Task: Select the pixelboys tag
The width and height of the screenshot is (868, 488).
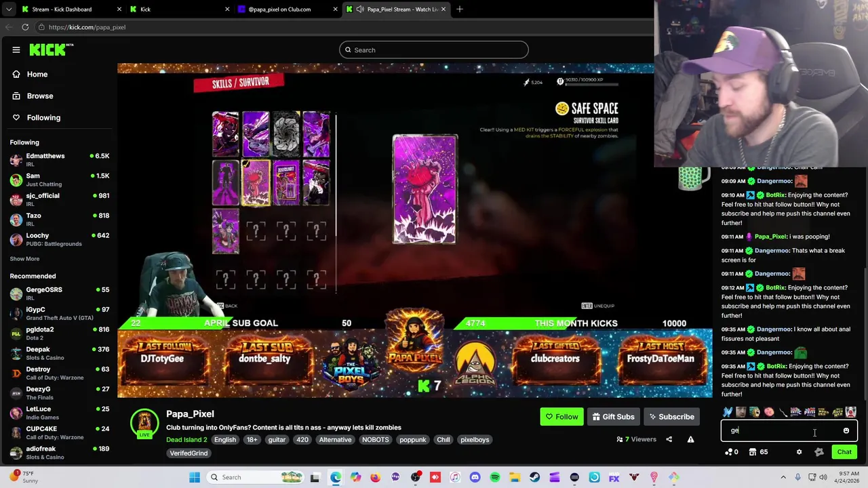Action: (475, 439)
